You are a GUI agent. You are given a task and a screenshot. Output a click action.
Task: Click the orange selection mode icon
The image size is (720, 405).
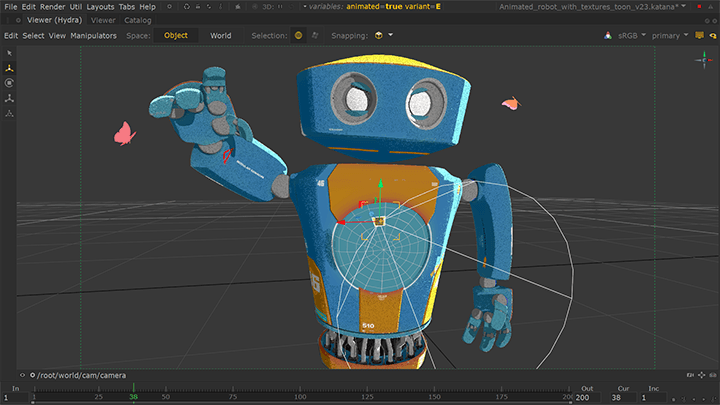[x=298, y=36]
